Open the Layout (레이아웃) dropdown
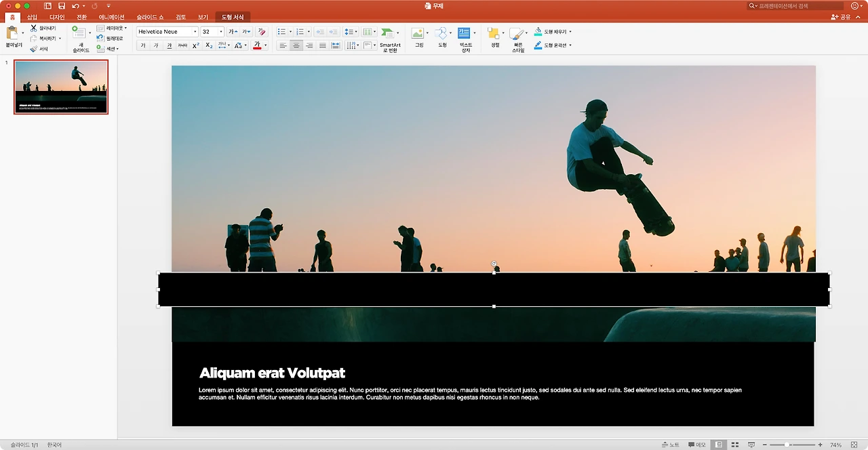 112,28
